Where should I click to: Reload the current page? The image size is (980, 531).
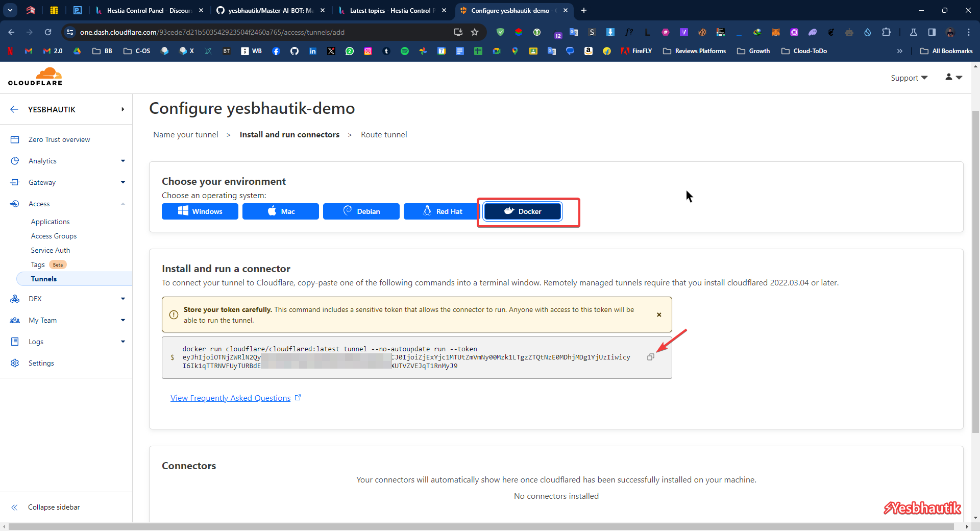pos(48,32)
